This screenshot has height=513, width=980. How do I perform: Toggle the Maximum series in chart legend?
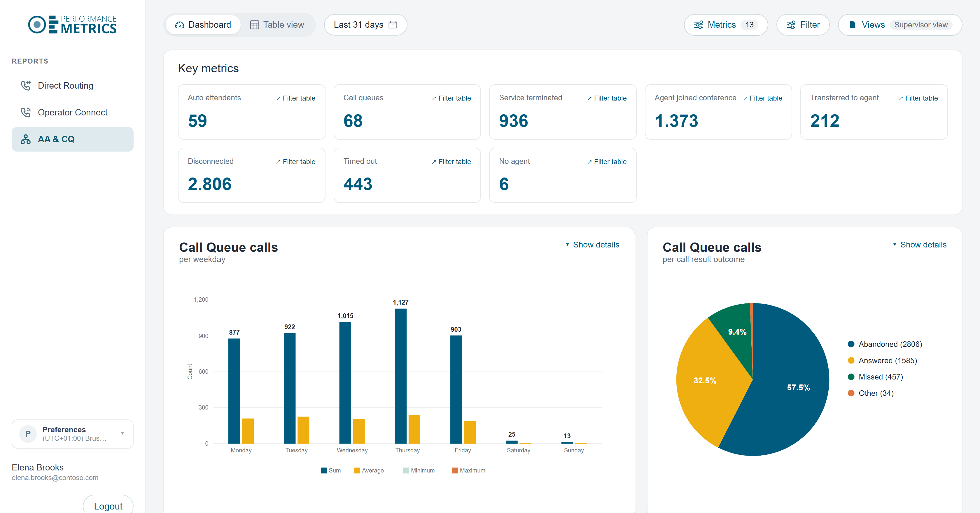coord(468,471)
